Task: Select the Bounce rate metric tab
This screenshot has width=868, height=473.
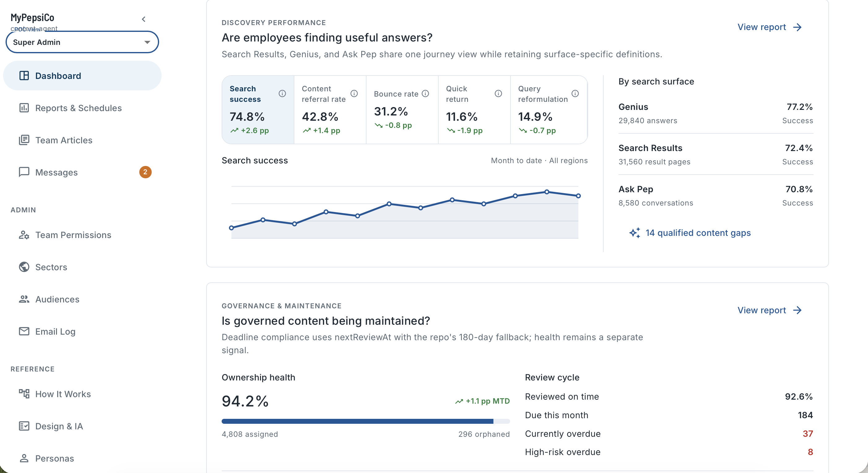Action: (402, 110)
